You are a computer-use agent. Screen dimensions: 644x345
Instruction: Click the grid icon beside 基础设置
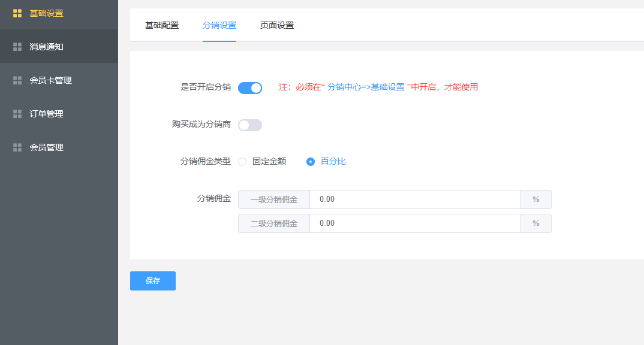pos(17,13)
